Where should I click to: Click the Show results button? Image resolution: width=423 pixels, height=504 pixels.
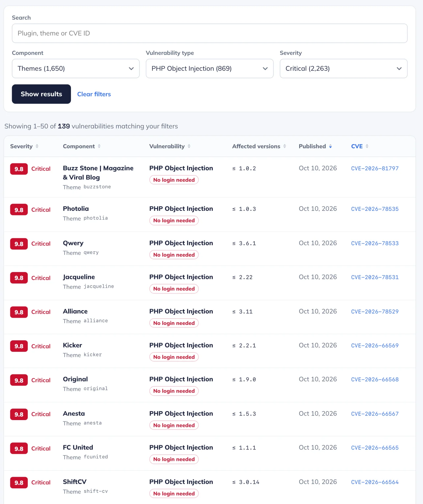point(41,94)
